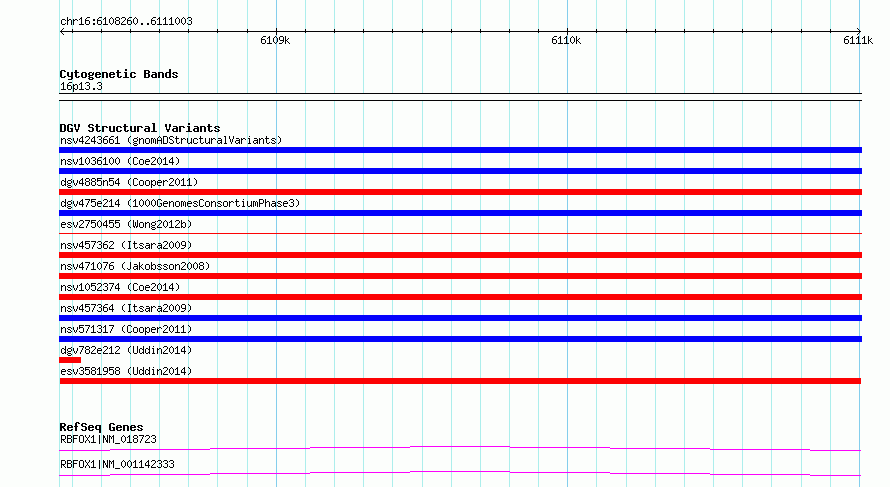
Task: Select the blue bar for nsv571317
Action: pos(460,339)
